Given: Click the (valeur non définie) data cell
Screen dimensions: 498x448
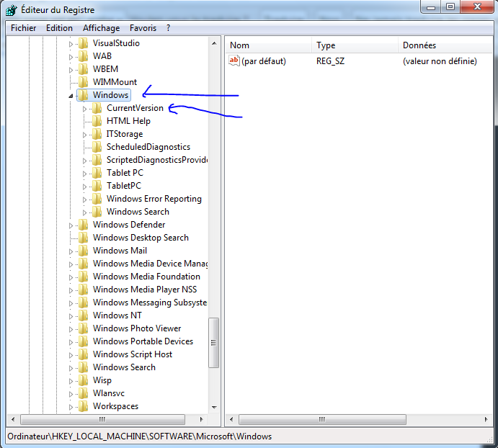Looking at the screenshot, I should (440, 61).
